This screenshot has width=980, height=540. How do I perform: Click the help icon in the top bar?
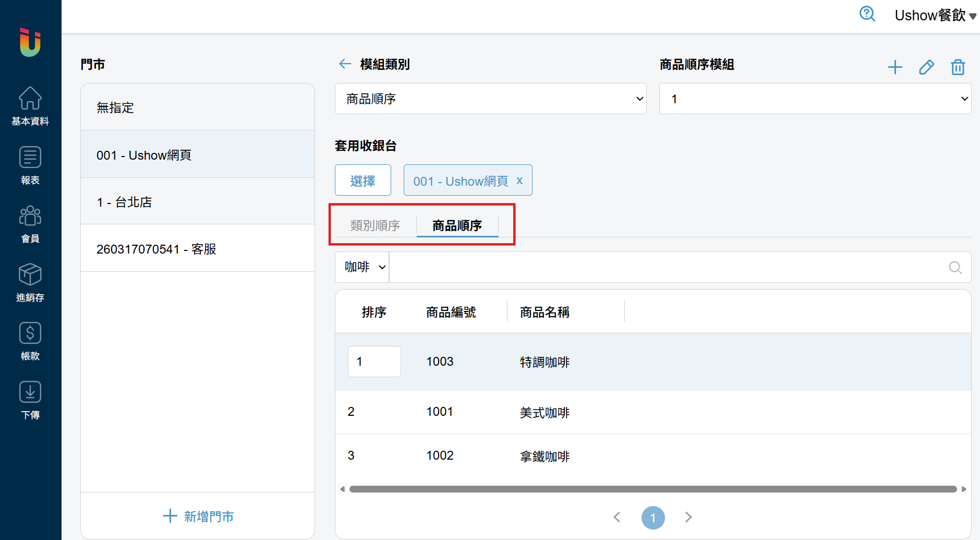point(867,14)
